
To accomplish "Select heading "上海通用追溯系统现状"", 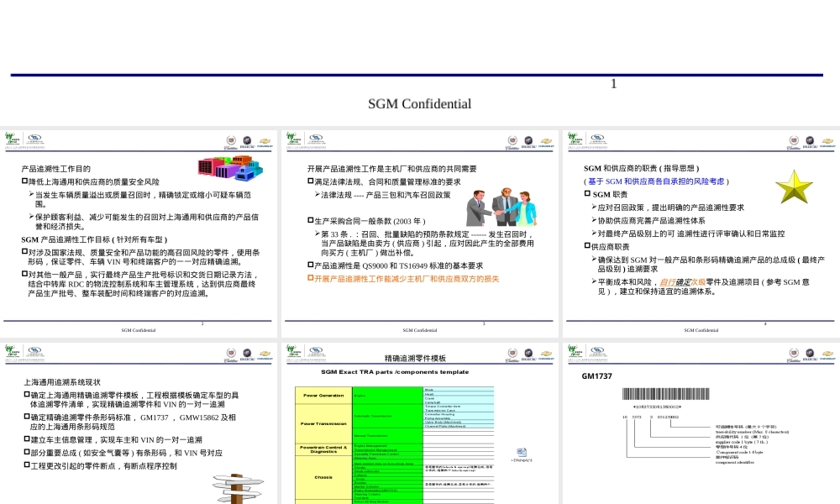I will click(x=61, y=382).
